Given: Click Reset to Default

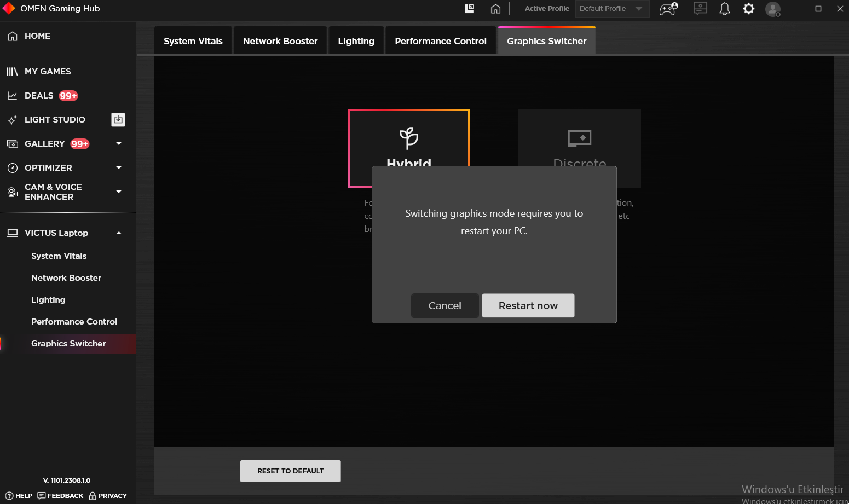Looking at the screenshot, I should coord(290,471).
